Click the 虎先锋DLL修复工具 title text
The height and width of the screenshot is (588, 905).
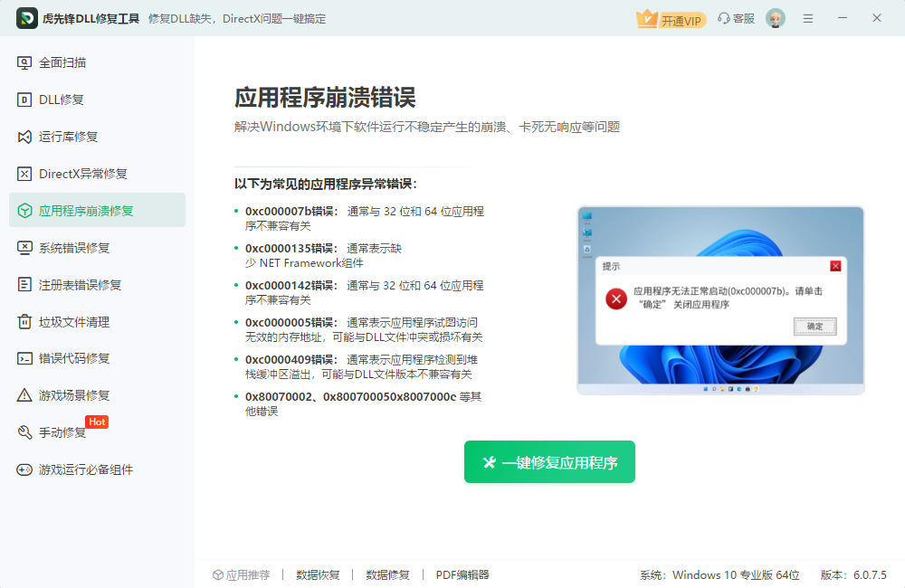click(x=90, y=18)
